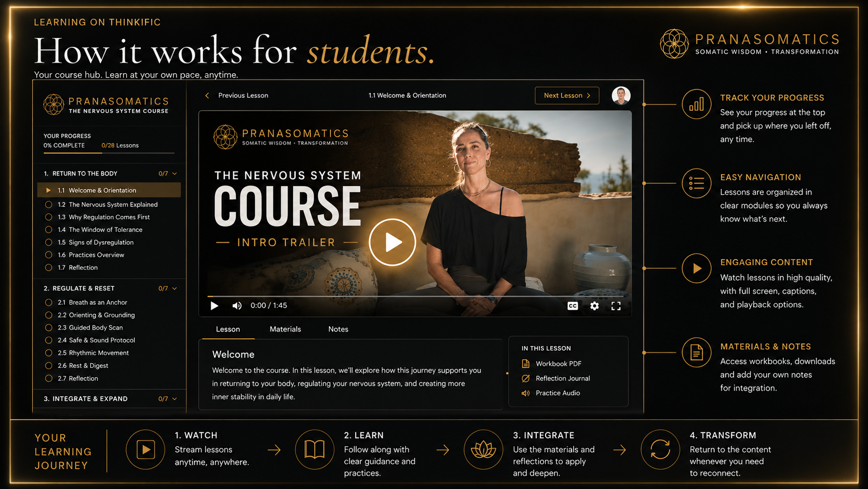Click the 0/28 Lessons counter
The image size is (868, 489).
120,146
